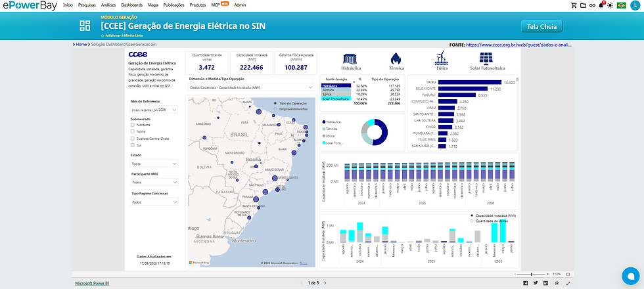Viewport: 644px width, 289px height.
Task: Open the Análises menu
Action: click(108, 5)
